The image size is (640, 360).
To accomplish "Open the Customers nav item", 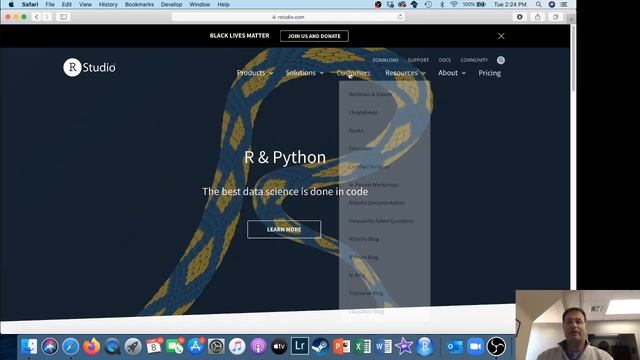I will (353, 73).
